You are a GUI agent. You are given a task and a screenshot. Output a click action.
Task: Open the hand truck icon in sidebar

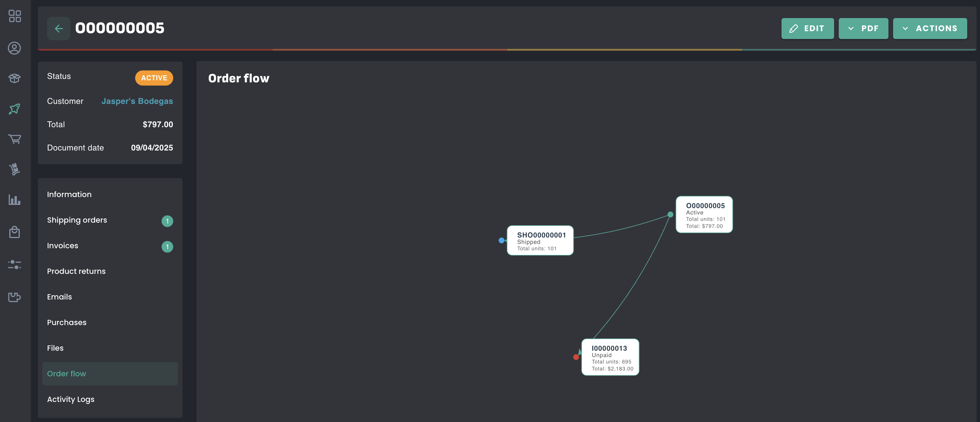click(15, 169)
